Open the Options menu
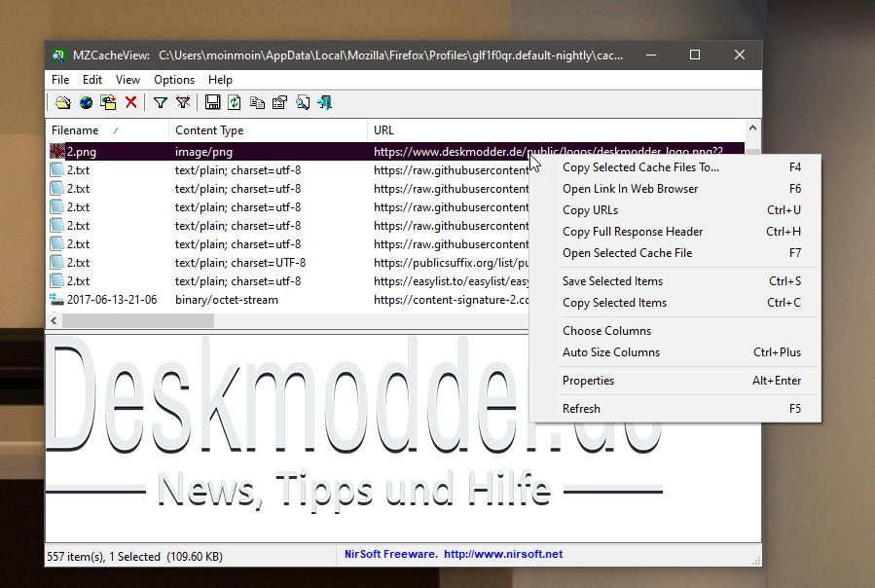Viewport: 875px width, 588px height. [174, 80]
